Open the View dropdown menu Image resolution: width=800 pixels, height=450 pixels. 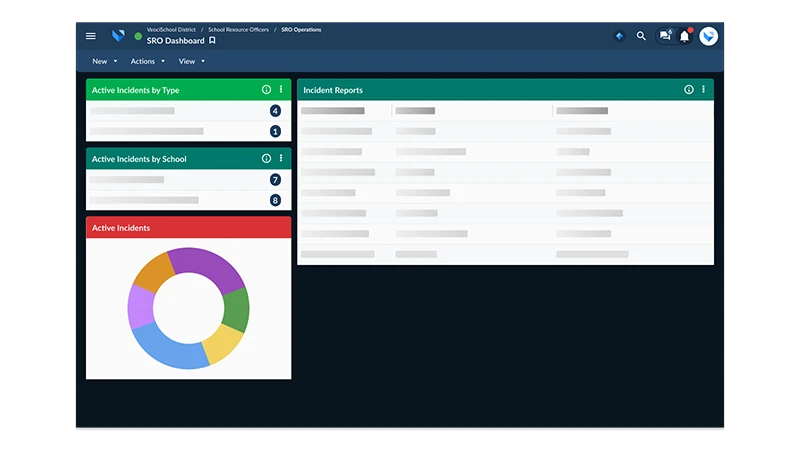[191, 61]
